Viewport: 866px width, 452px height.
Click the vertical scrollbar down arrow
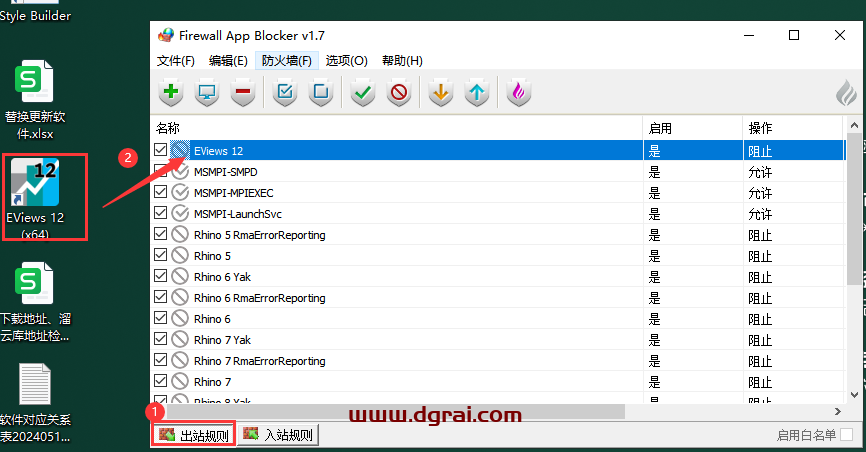tap(854, 395)
